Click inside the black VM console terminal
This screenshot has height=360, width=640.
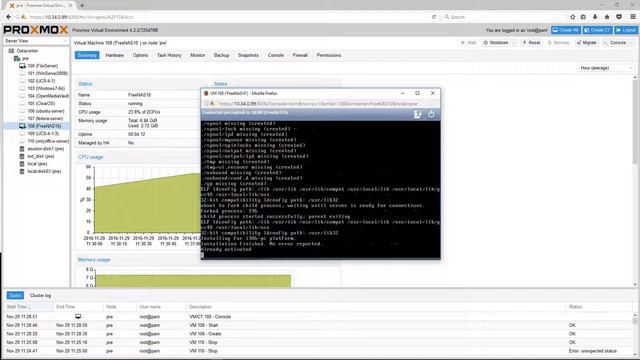tap(320, 189)
